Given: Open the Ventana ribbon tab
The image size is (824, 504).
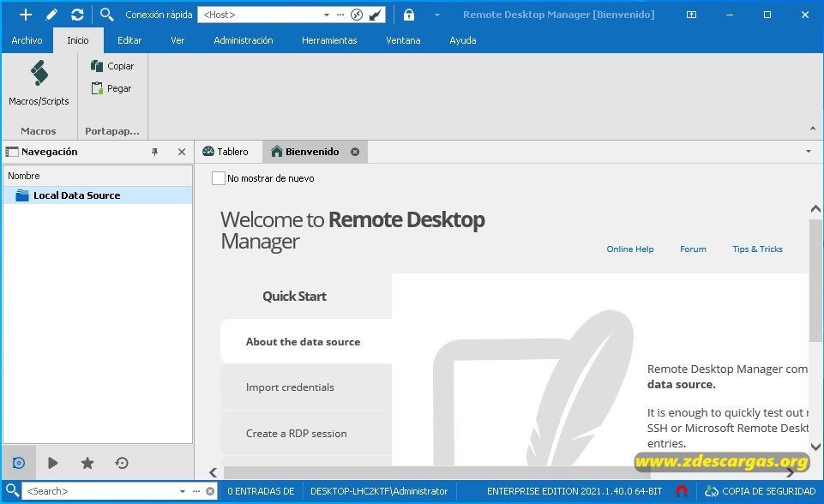Looking at the screenshot, I should click(x=403, y=40).
